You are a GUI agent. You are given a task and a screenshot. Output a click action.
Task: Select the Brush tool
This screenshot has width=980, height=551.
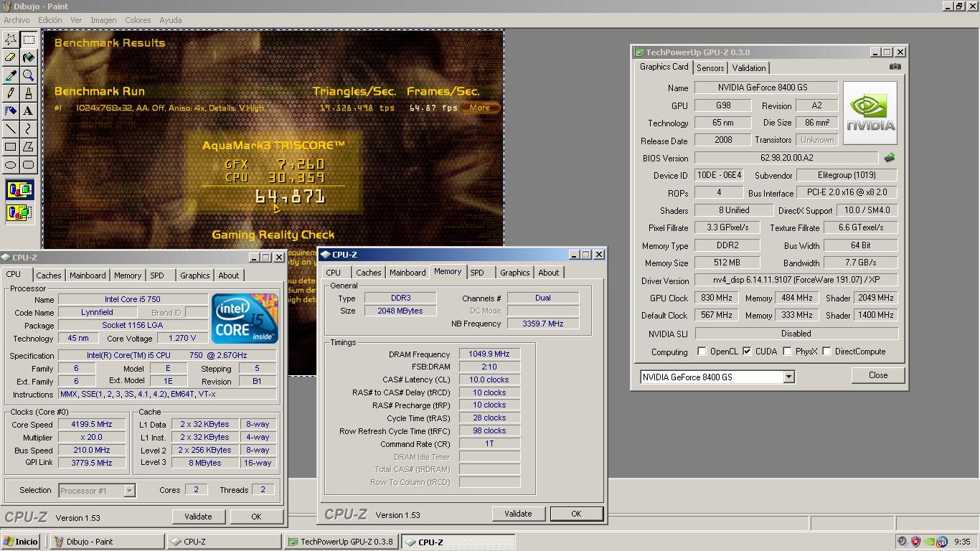[x=29, y=93]
